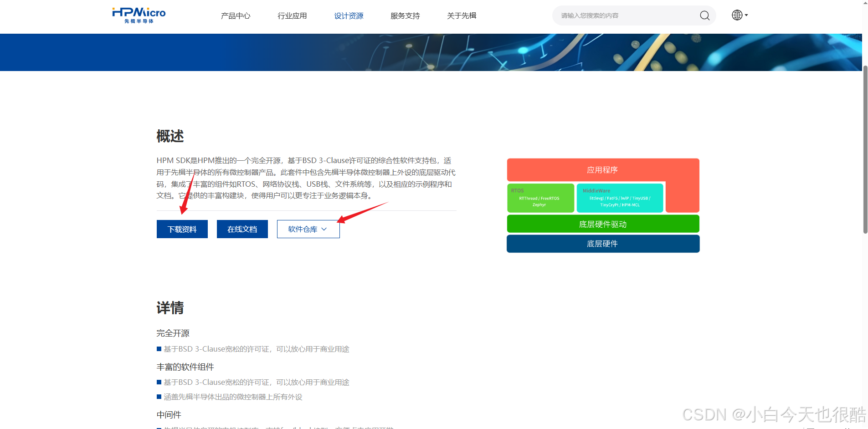The image size is (868, 429).
Task: Click the 完全开源 subheading
Action: [173, 333]
